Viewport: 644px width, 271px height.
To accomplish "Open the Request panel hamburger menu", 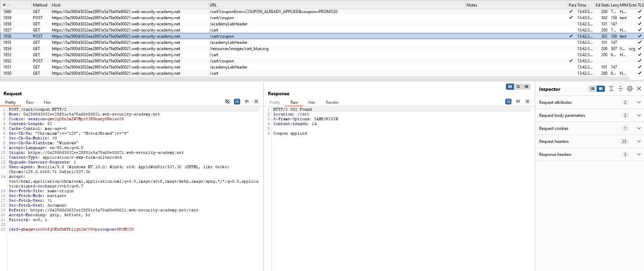I will 256,101.
